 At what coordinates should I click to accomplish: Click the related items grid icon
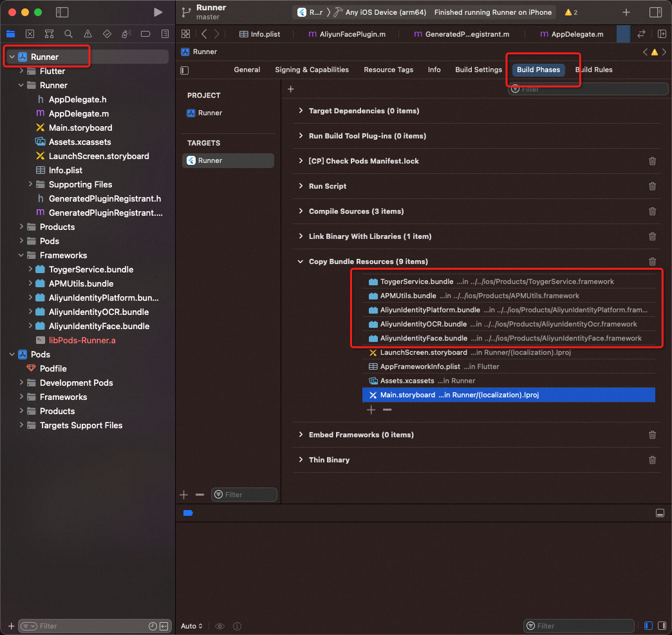click(x=185, y=34)
